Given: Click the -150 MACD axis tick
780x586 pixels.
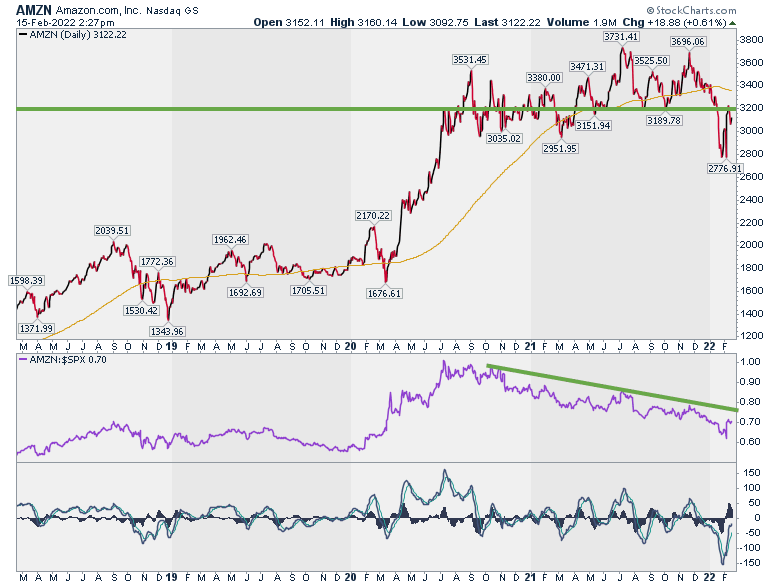Looking at the screenshot, I should pyautogui.click(x=750, y=563).
